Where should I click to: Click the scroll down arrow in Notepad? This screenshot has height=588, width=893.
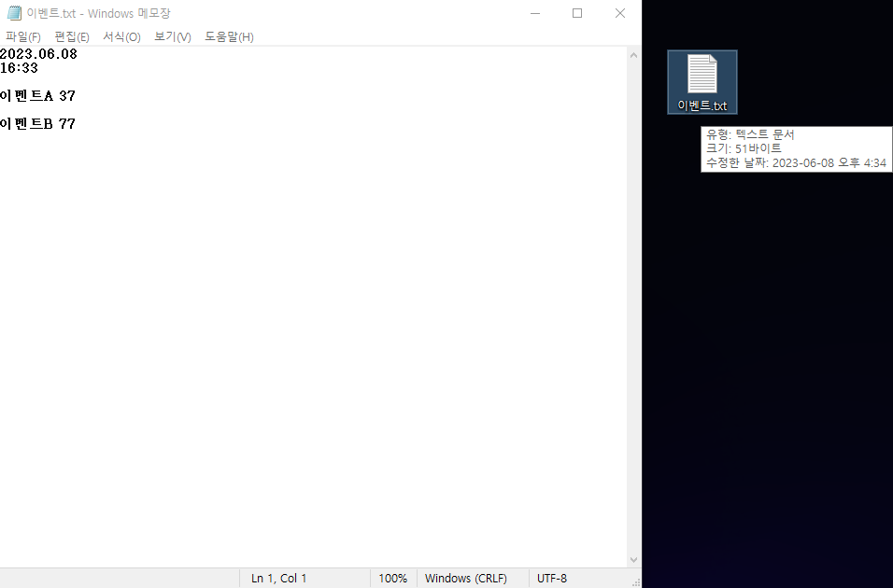[x=634, y=559]
